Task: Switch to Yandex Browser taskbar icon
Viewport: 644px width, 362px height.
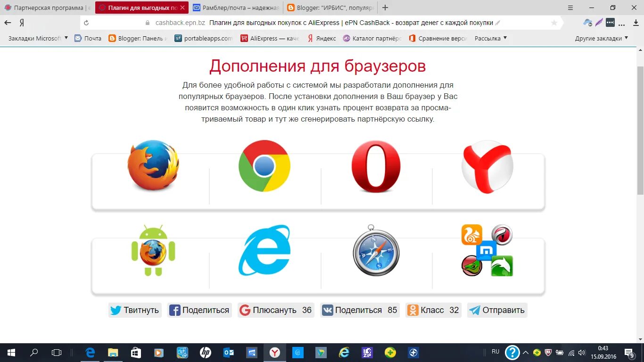Action: [275, 352]
